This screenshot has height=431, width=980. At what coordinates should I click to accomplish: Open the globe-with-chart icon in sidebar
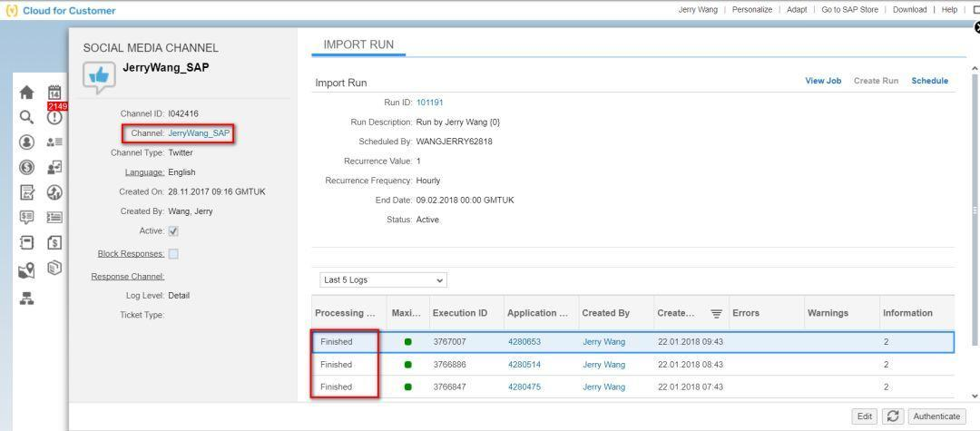[55, 192]
